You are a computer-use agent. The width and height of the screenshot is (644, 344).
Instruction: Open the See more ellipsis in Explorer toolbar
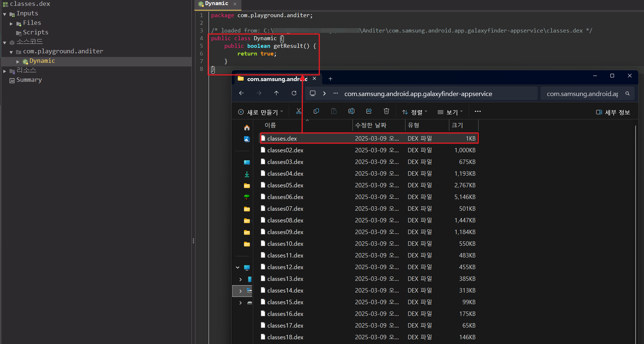(478, 111)
